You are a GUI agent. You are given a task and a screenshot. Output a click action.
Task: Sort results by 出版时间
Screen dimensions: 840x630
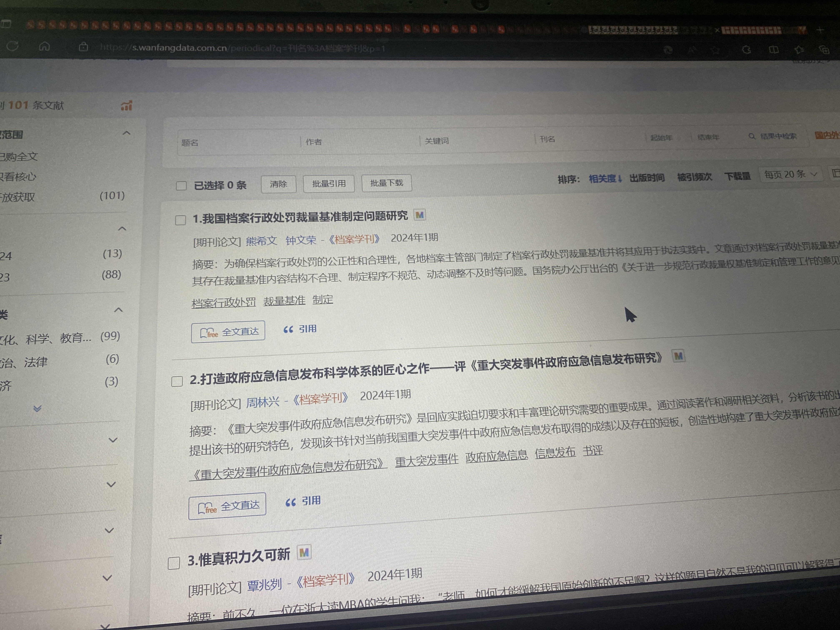click(x=647, y=178)
